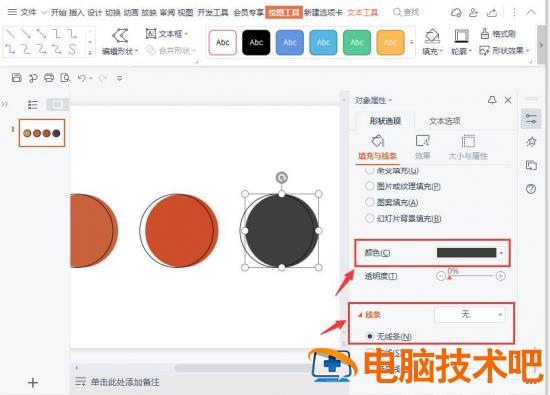
Task: Click the 透明度 transparency slider track
Action: click(471, 276)
